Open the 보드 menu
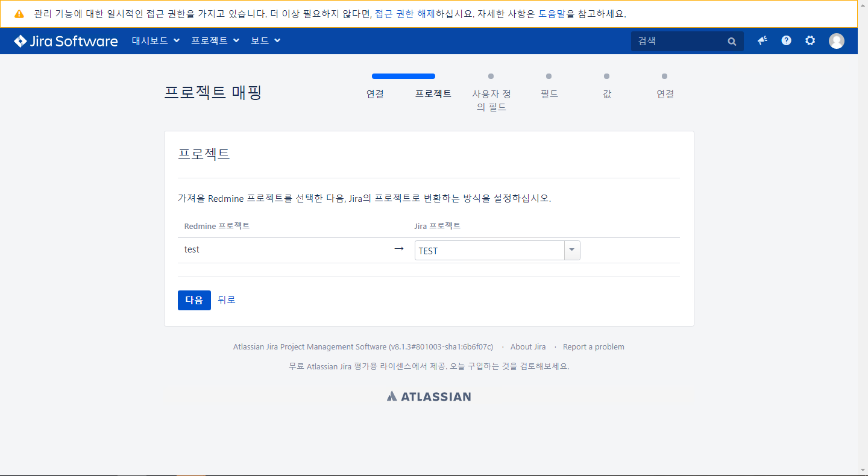 pos(266,40)
